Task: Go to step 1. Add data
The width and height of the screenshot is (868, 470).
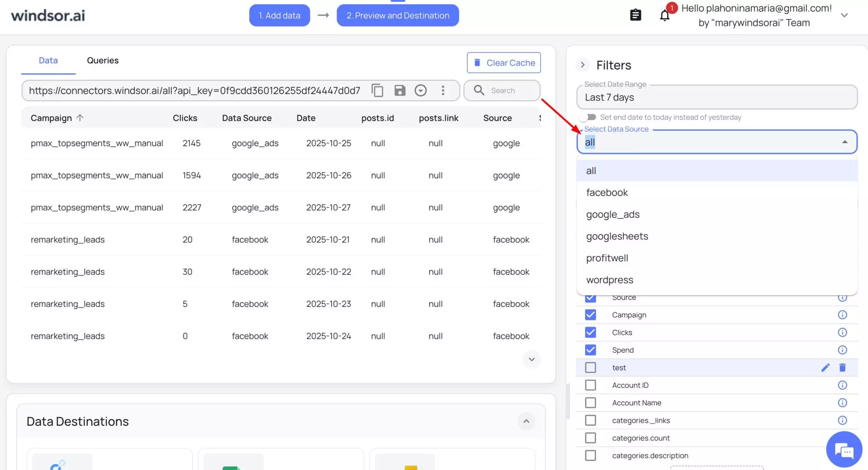Action: coord(279,15)
